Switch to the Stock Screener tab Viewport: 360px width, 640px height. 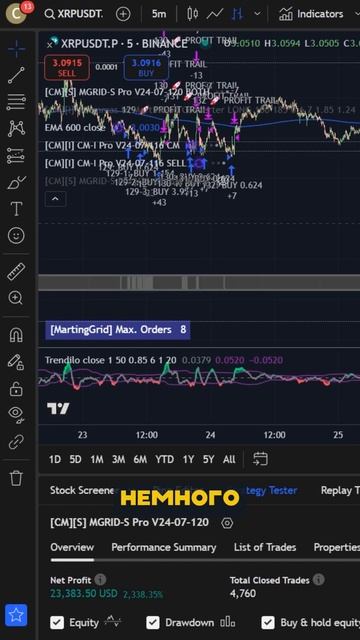82,490
